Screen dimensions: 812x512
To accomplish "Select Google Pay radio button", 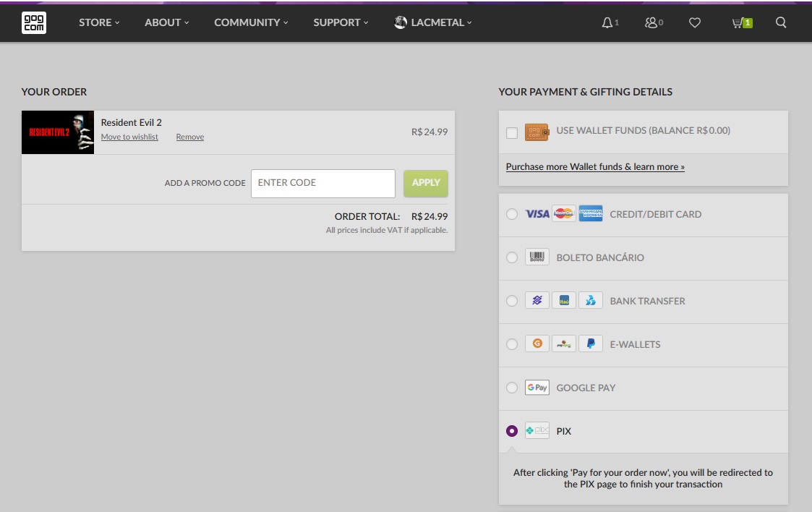I will pyautogui.click(x=512, y=388).
